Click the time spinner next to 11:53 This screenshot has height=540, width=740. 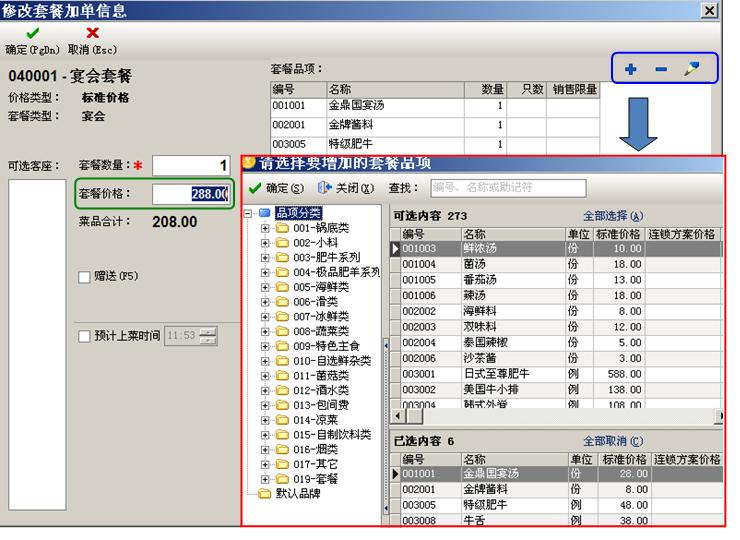tap(208, 337)
